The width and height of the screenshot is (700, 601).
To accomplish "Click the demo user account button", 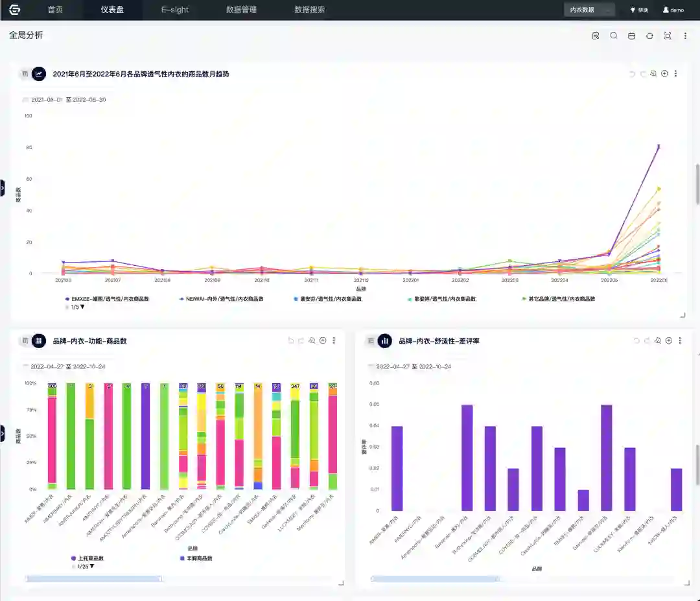I will click(673, 10).
